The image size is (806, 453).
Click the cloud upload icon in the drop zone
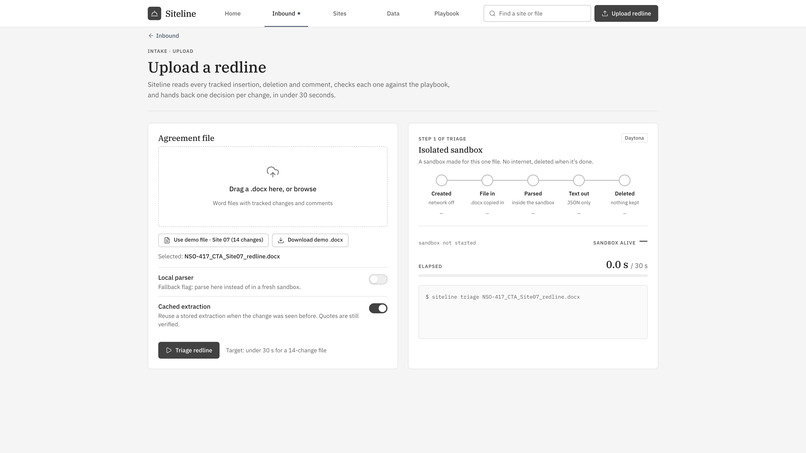272,172
